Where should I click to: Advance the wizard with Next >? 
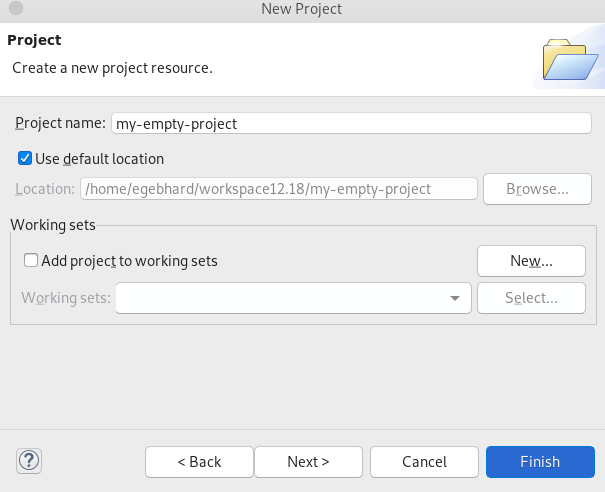point(308,461)
